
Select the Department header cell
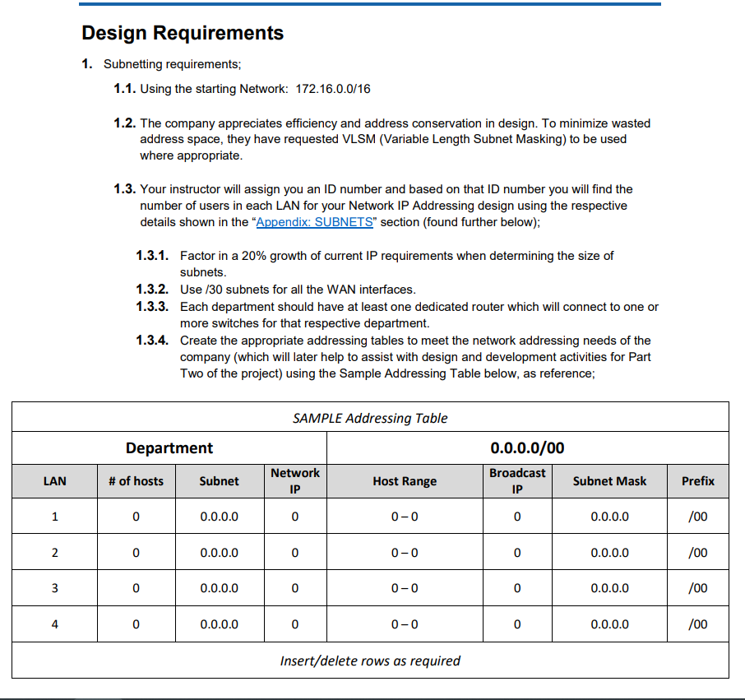(169, 448)
